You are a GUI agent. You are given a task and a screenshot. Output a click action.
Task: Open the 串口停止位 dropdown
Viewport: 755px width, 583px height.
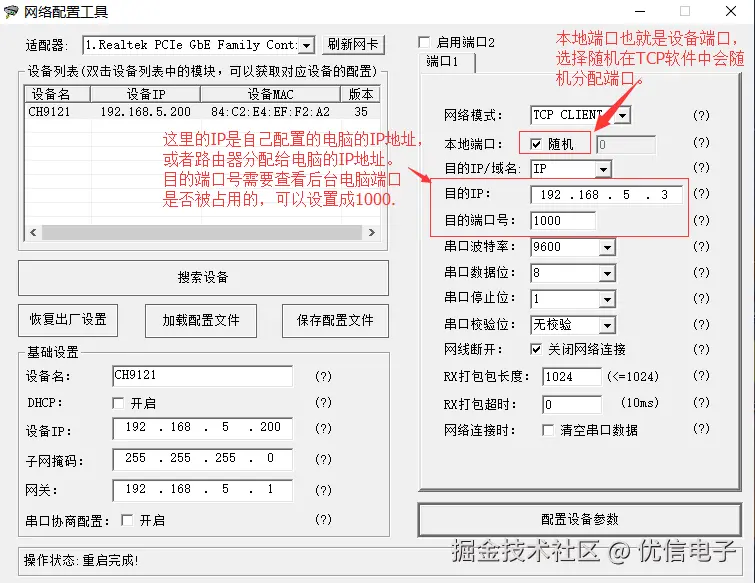point(607,299)
